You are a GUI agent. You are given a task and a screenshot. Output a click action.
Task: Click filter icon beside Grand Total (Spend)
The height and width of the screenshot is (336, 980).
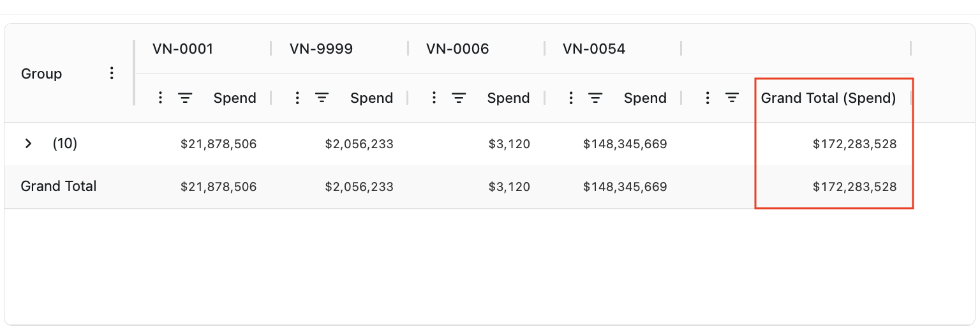point(732,98)
